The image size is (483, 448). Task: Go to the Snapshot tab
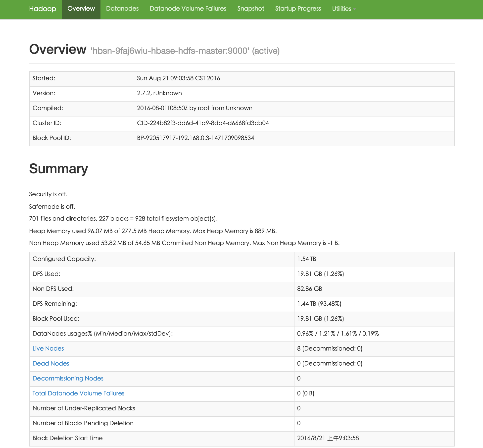[250, 9]
